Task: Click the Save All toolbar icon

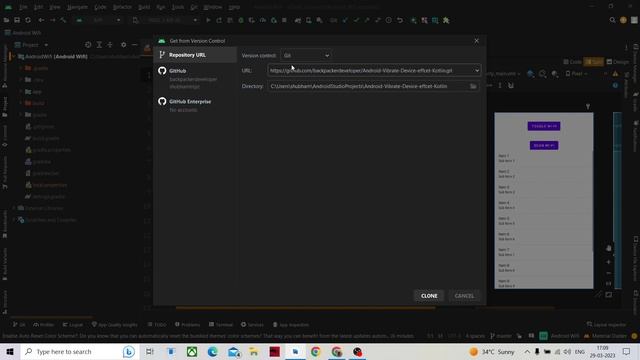Action: coord(17,20)
